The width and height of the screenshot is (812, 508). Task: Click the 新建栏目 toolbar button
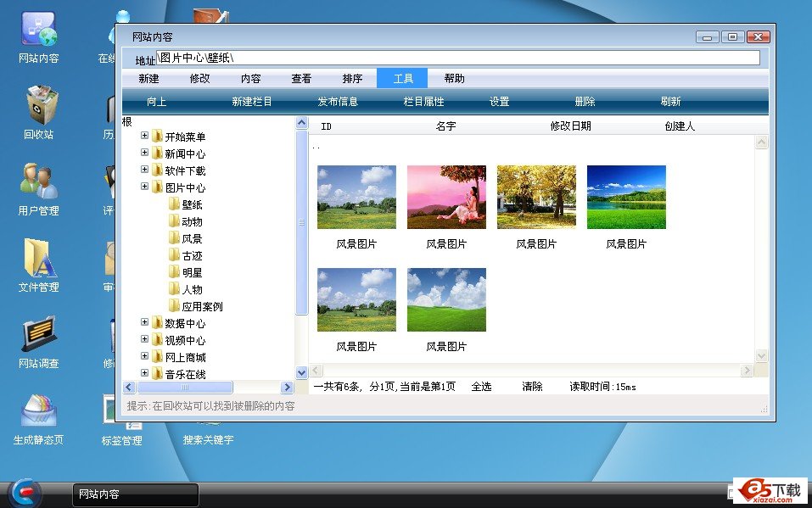pyautogui.click(x=252, y=102)
